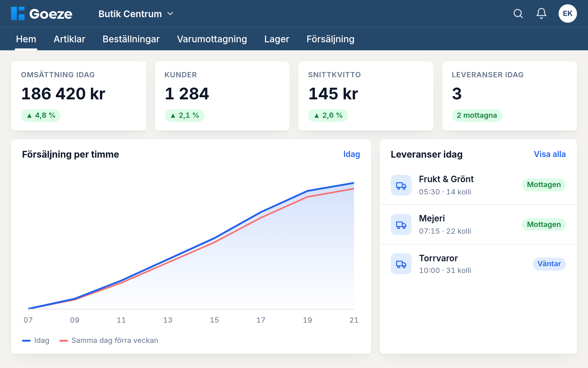Viewport: 588px width, 368px height.
Task: Click the Torrvaror delivery truck icon
Action: click(x=401, y=264)
